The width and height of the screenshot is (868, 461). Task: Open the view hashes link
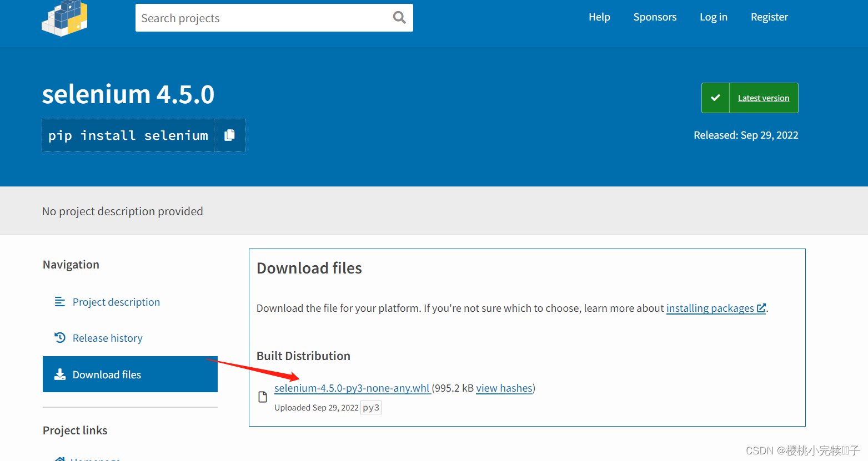[504, 388]
